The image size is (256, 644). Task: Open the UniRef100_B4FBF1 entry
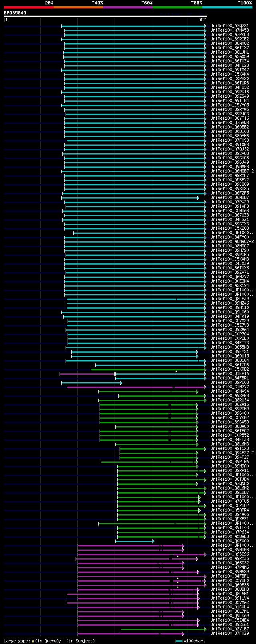pyautogui.click(x=230, y=576)
